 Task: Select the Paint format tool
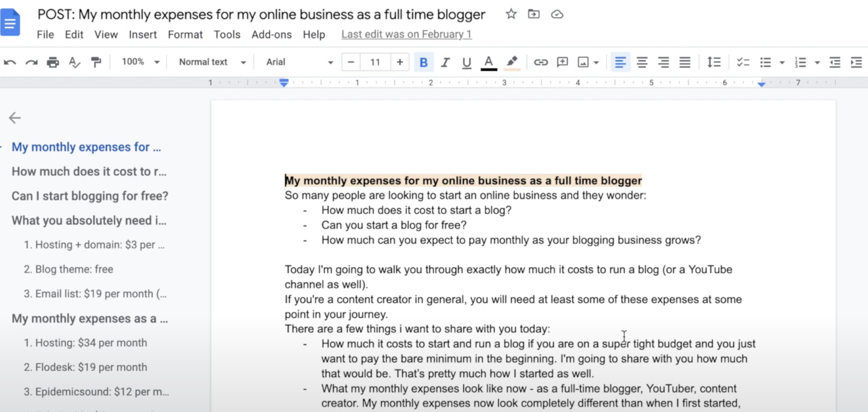pos(96,62)
